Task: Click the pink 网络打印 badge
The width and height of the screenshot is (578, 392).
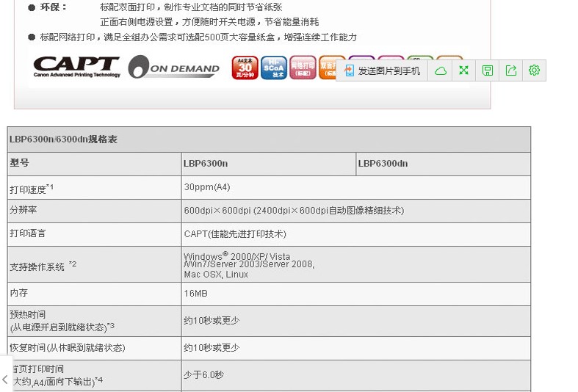Action: (x=303, y=68)
